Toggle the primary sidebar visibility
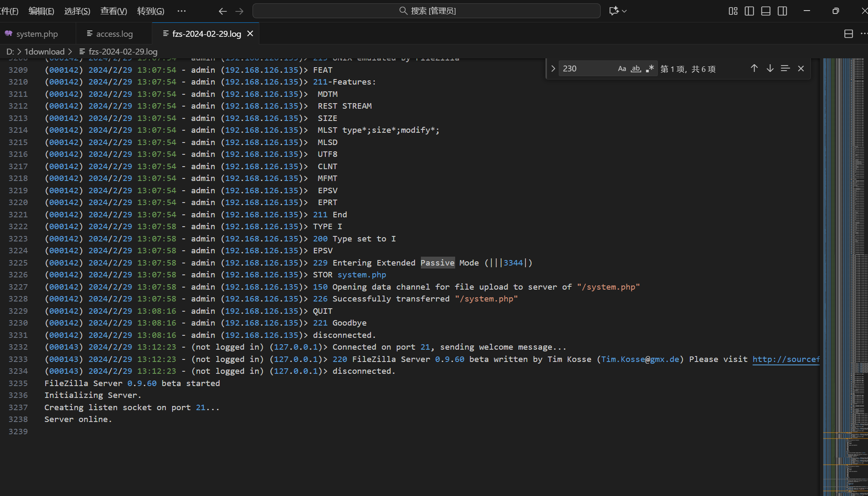Image resolution: width=868 pixels, height=496 pixels. coord(749,11)
